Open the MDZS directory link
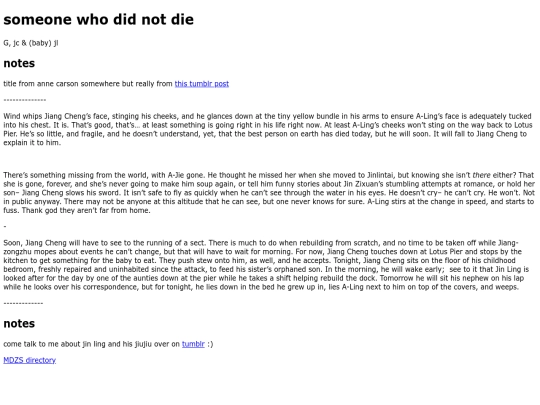The height and width of the screenshot is (405, 540). point(30,360)
